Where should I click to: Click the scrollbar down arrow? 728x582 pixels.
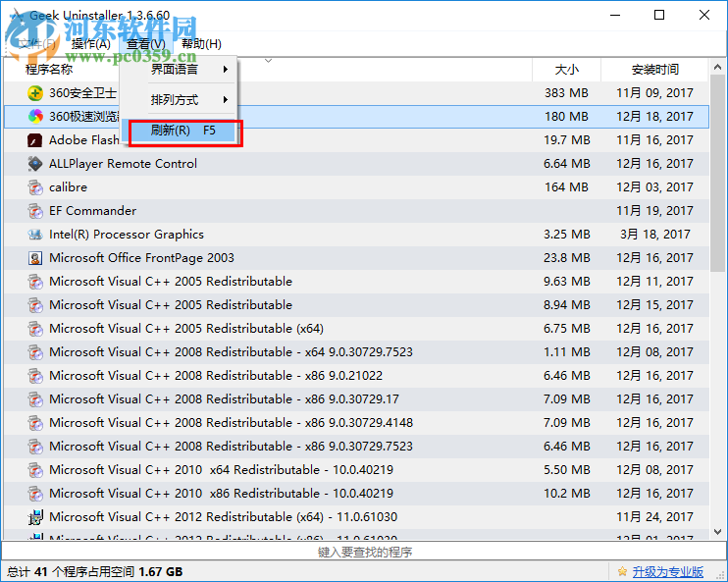coord(717,531)
